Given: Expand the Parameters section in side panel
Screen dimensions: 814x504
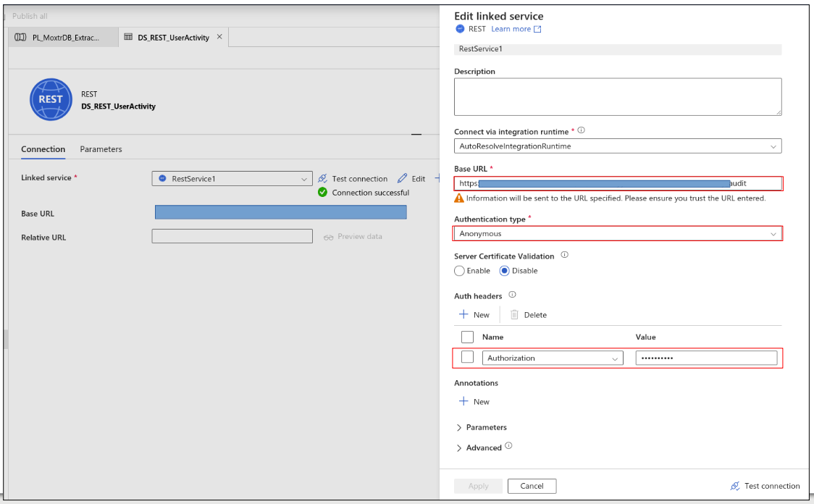Looking at the screenshot, I should [481, 427].
